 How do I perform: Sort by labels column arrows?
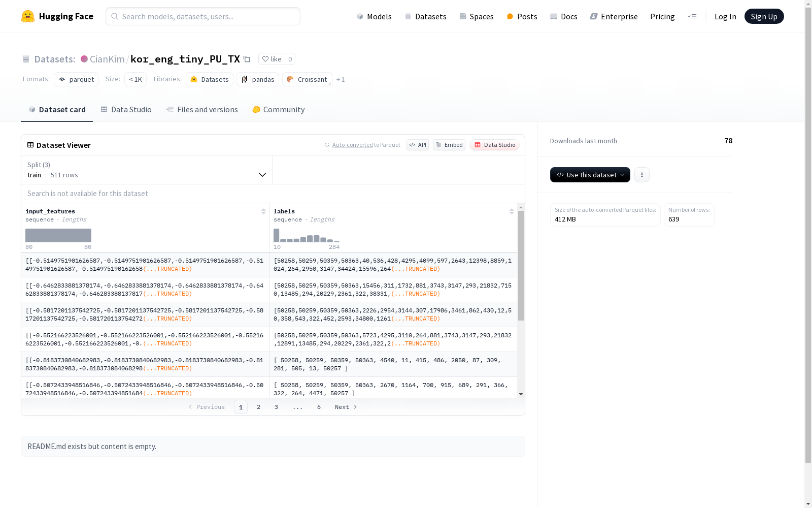pyautogui.click(x=512, y=211)
